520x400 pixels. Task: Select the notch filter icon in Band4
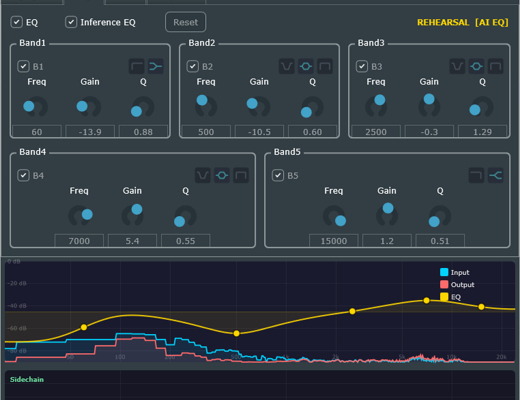(x=203, y=175)
